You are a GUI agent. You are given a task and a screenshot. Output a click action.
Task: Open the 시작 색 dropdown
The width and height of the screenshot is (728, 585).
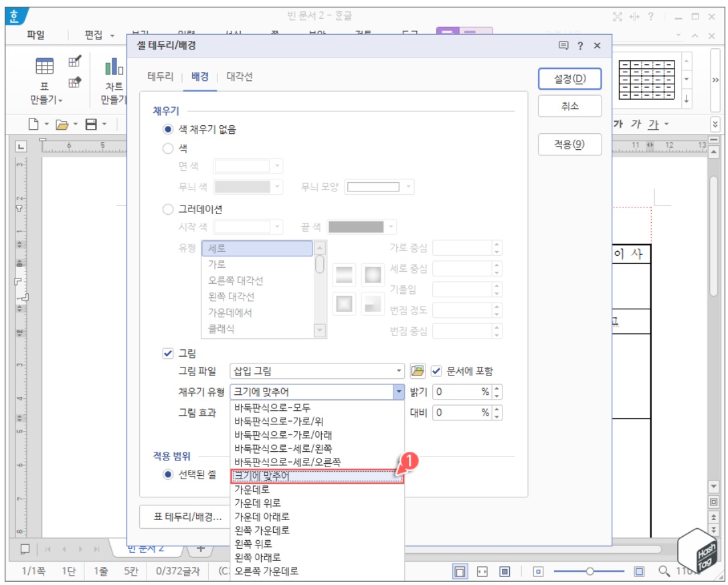277,227
